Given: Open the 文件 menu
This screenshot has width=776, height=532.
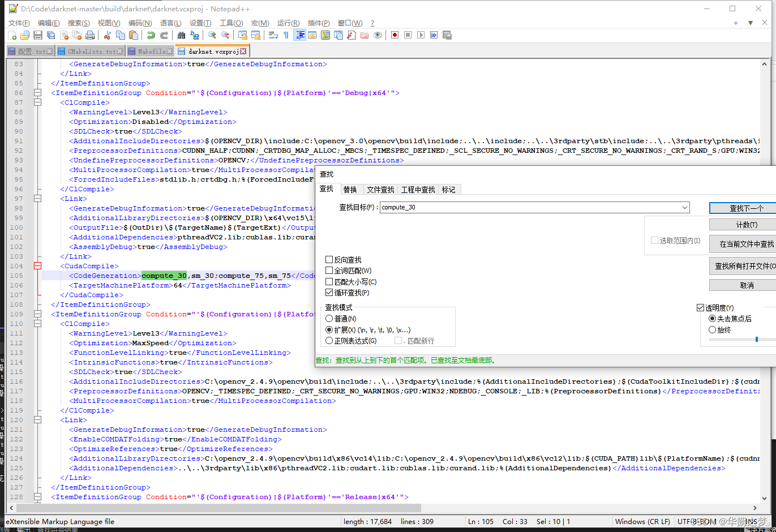Looking at the screenshot, I should point(19,23).
